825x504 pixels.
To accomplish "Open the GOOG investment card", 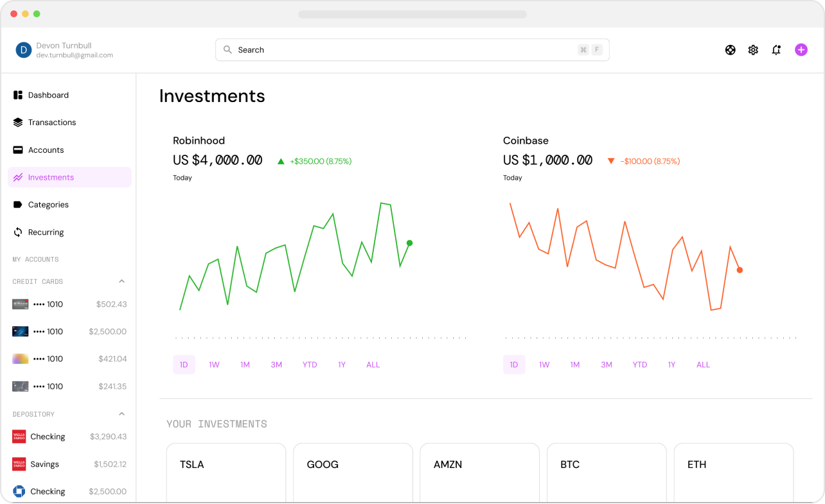I will (x=353, y=473).
